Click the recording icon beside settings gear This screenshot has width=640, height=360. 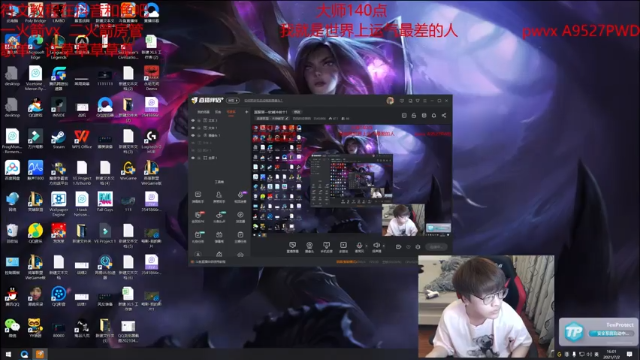pos(398,247)
